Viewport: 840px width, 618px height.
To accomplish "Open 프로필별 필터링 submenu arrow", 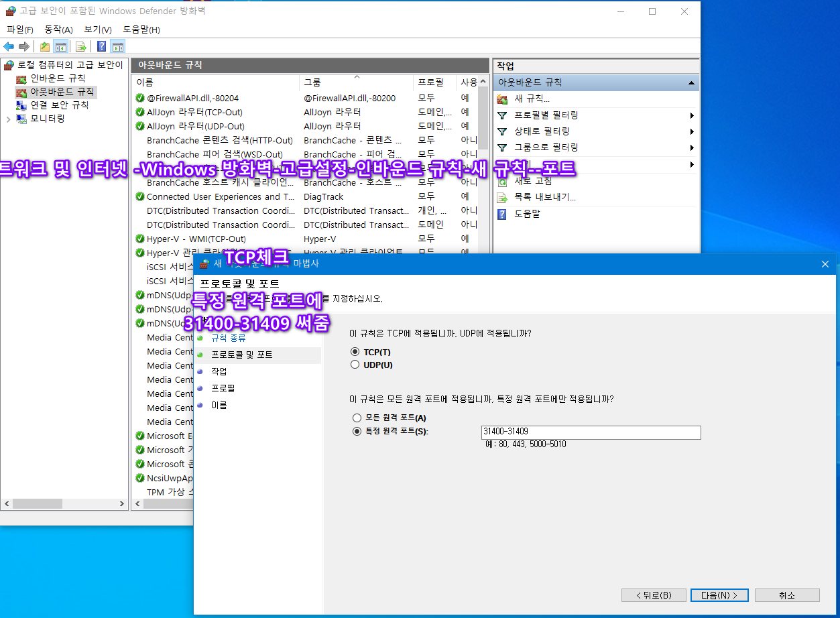I will pyautogui.click(x=691, y=115).
